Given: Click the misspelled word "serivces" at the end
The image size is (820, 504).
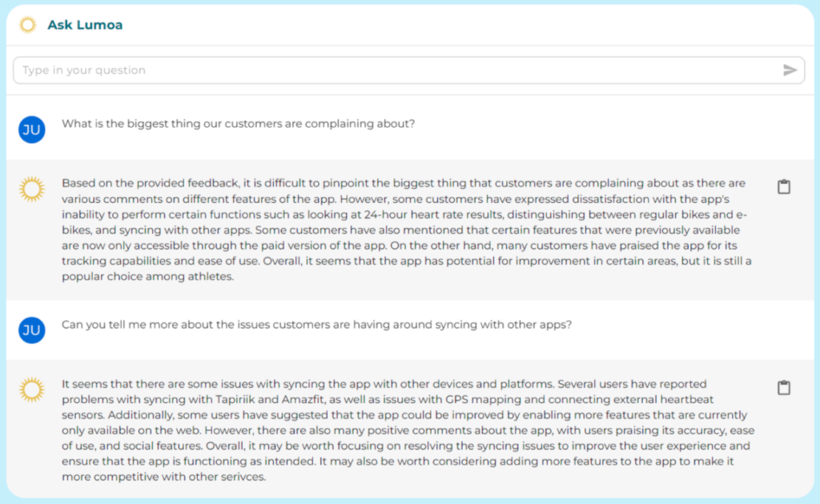Looking at the screenshot, I should [240, 478].
